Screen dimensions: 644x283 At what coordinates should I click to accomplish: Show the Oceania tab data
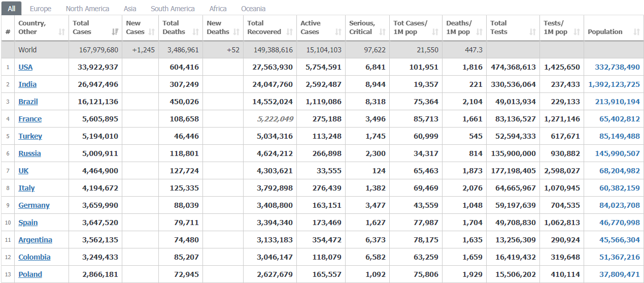(253, 9)
